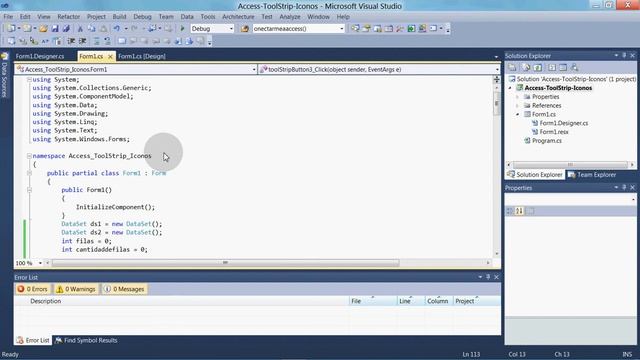Switch to the Form1.Designer.cs tab
The width and height of the screenshot is (640, 360).
point(40,56)
